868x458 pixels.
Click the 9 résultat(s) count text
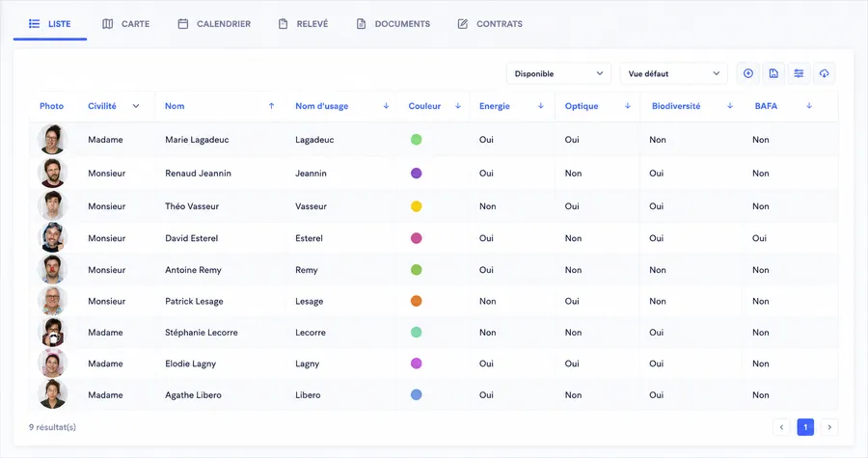52,427
